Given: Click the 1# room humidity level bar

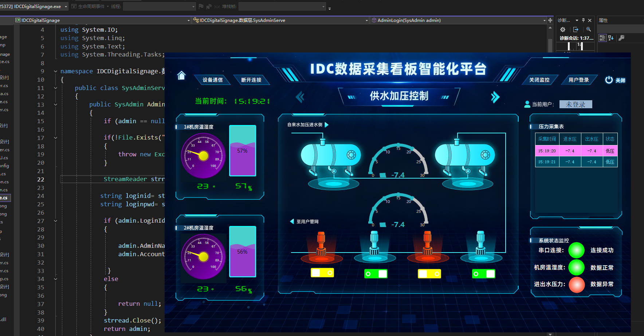Looking at the screenshot, I should 242,151.
